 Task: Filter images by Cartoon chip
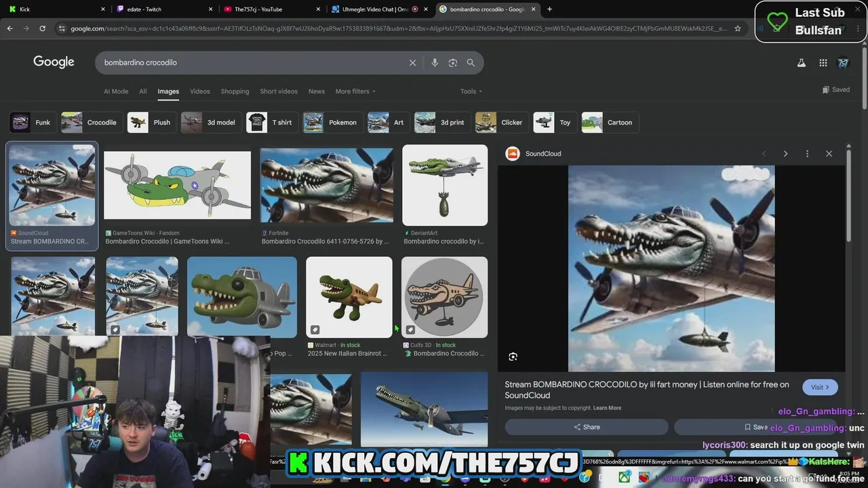pos(610,123)
